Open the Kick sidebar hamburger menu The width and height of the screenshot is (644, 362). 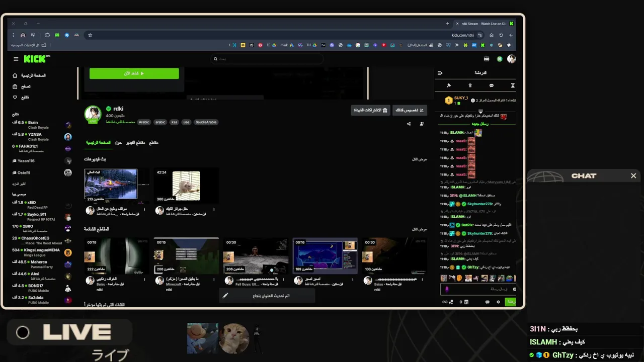click(16, 59)
